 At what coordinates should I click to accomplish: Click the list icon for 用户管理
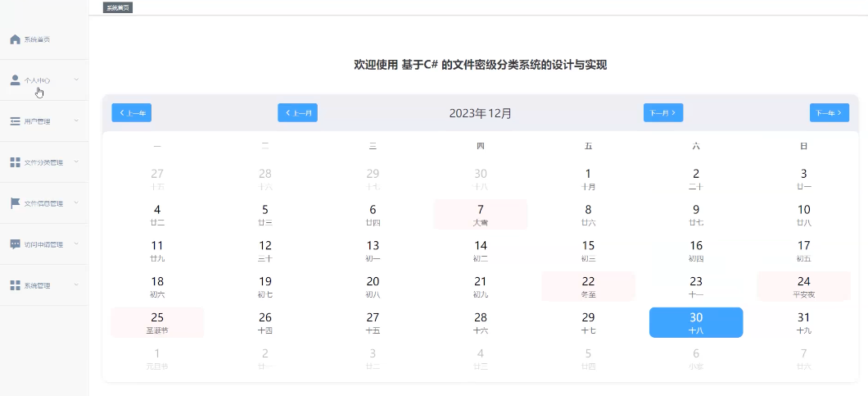tap(16, 121)
